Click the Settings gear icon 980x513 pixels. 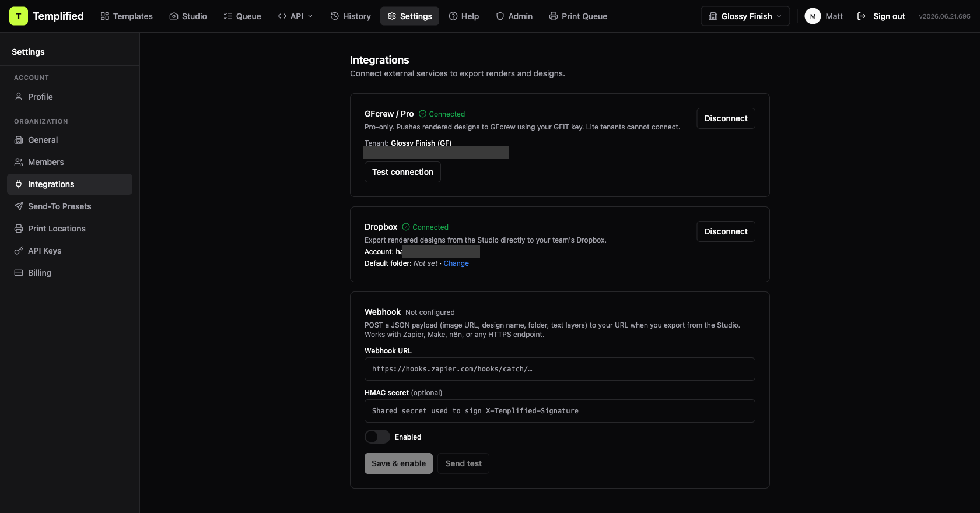click(392, 16)
